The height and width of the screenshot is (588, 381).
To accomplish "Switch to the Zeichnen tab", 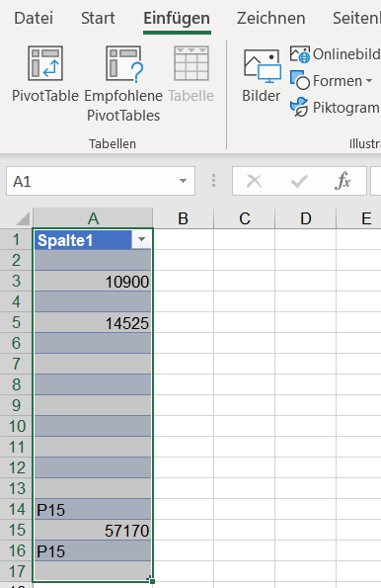I will click(270, 18).
